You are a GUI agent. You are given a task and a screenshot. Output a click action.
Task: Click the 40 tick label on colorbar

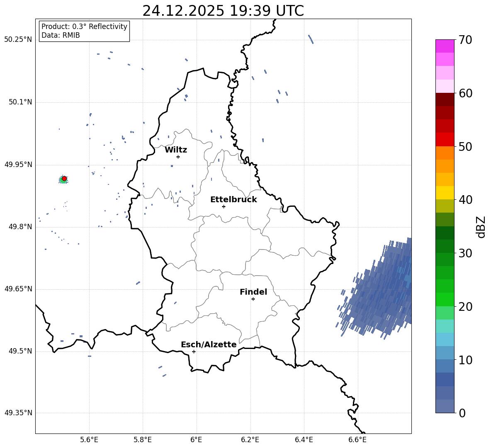click(x=465, y=200)
